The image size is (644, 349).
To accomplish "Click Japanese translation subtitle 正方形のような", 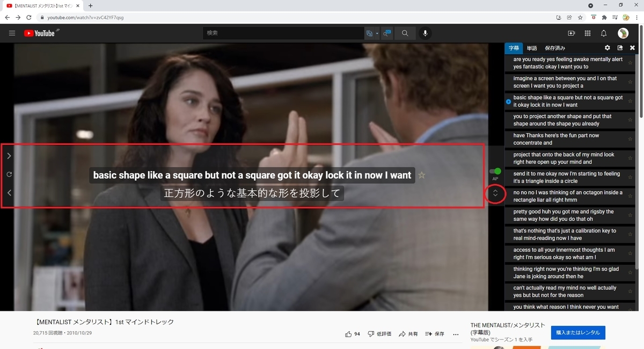I will click(x=252, y=193).
